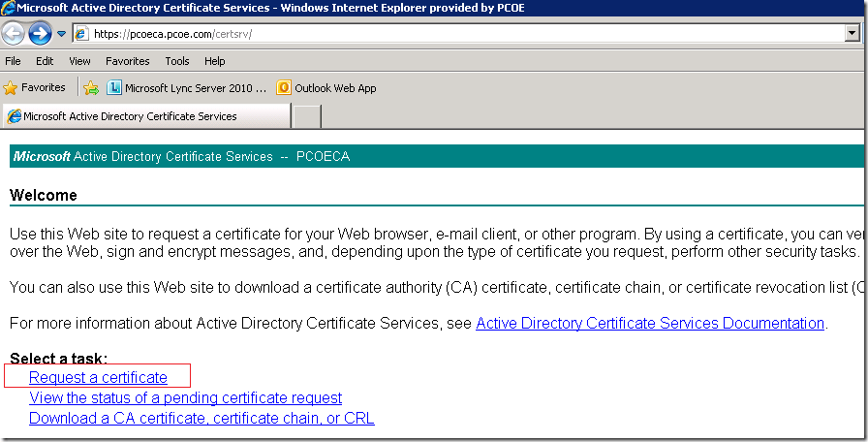Image resolution: width=868 pixels, height=442 pixels.
Task: Click View status of pending certificate request
Action: click(x=185, y=397)
